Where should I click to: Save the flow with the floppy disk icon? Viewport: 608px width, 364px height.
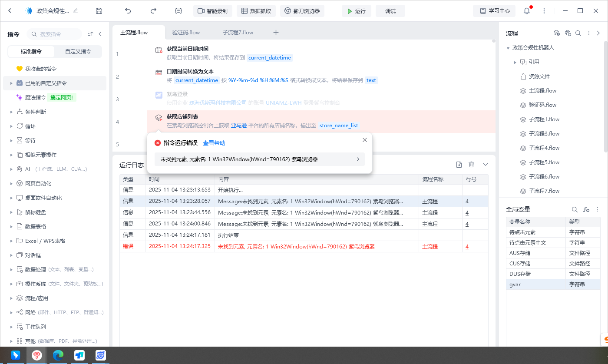pos(99,11)
